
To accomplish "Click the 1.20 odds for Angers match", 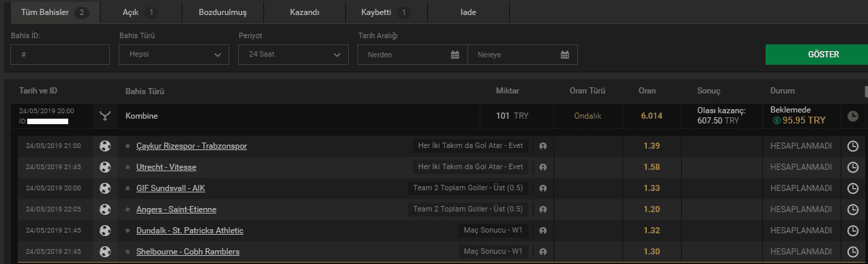I will point(652,209).
